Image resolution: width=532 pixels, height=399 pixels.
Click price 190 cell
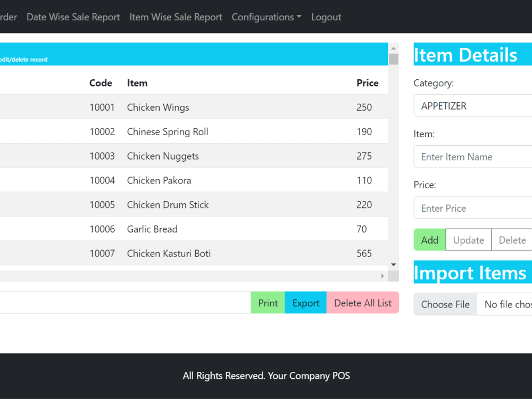(364, 131)
